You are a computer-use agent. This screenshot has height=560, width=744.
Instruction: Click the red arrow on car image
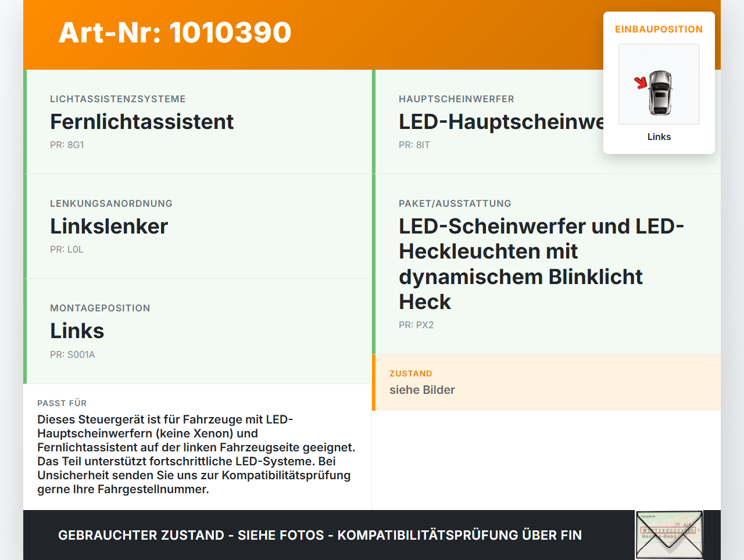(x=641, y=82)
